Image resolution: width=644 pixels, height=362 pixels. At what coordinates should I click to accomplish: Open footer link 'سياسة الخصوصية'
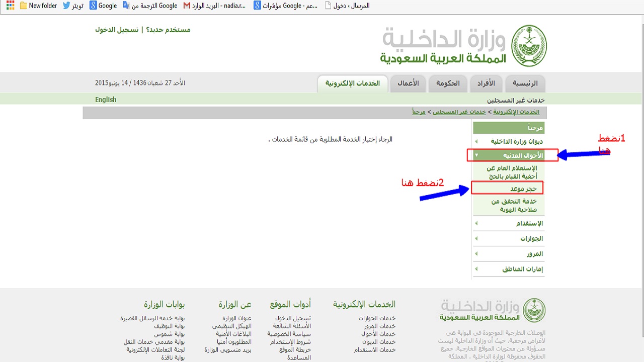pyautogui.click(x=289, y=334)
